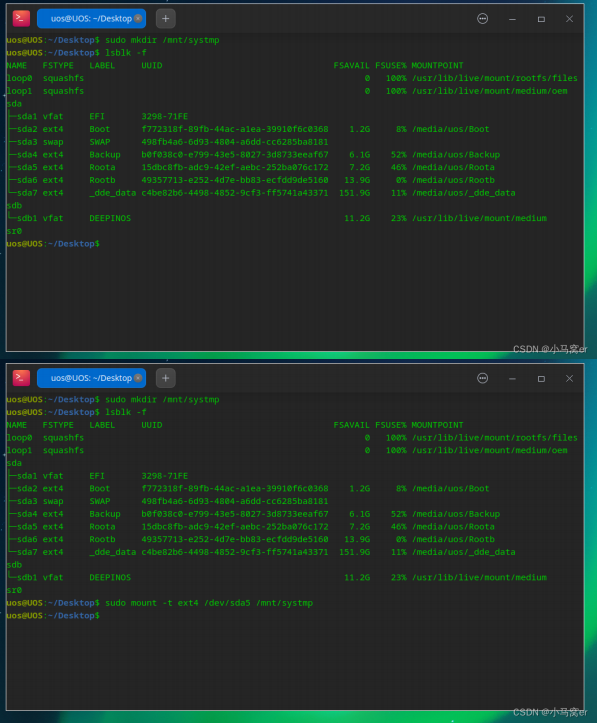This screenshot has height=723, width=597.
Task: Close the uos@UOS tab in bottom terminal
Action: pos(138,378)
